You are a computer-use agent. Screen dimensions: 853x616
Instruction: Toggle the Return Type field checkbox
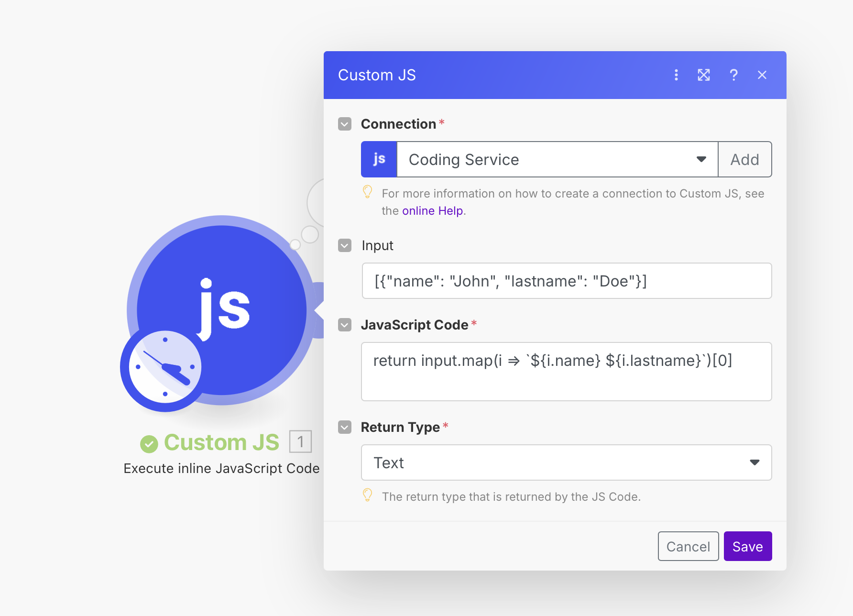[x=345, y=427]
